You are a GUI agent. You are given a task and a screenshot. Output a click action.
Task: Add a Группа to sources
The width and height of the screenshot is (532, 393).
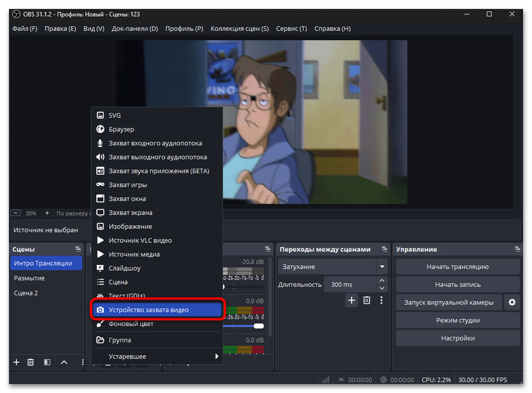157,340
